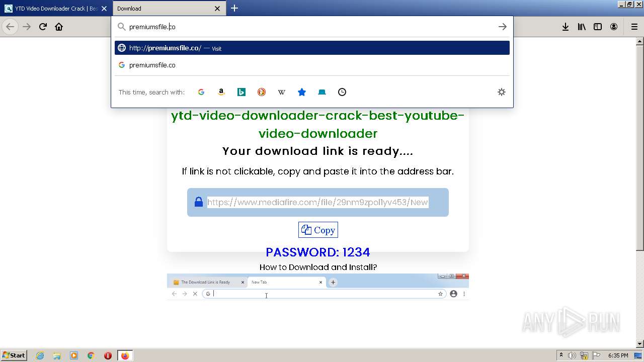
Task: Select the Google premiumsfile.co search suggestion
Action: [312, 65]
